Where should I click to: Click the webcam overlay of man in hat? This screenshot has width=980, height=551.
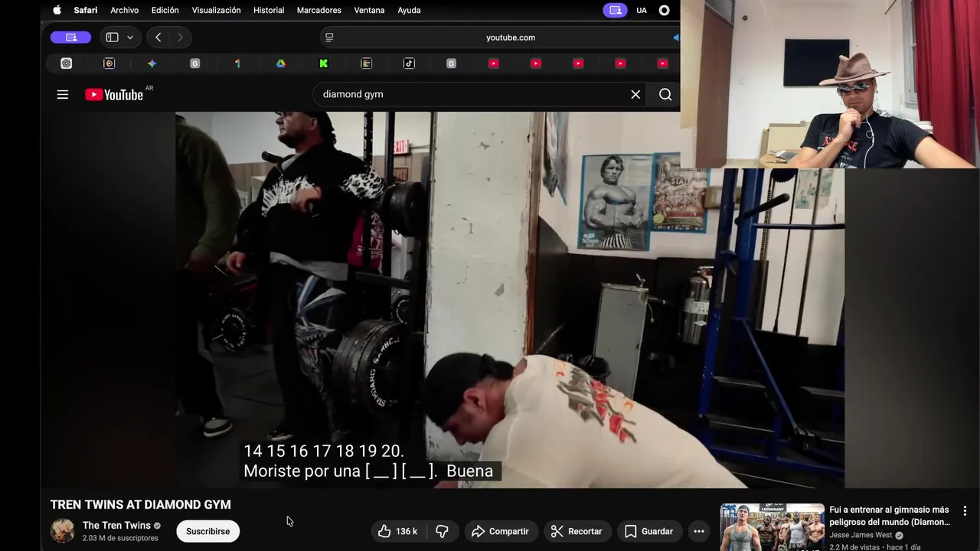(x=830, y=84)
